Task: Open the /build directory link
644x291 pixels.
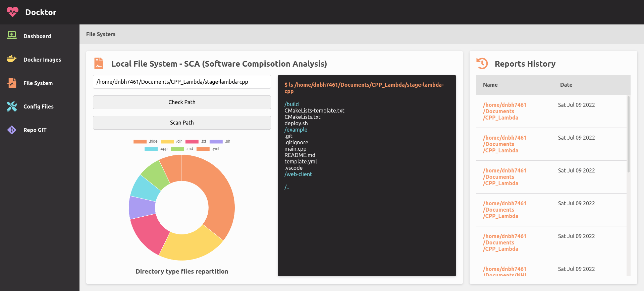Action: tap(291, 104)
